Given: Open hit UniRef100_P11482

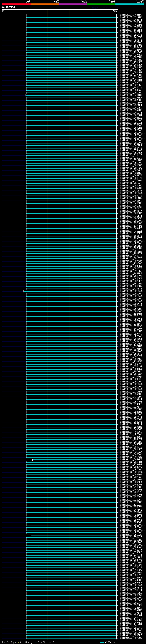Looking at the screenshot, I should pyautogui.click(x=131, y=17).
